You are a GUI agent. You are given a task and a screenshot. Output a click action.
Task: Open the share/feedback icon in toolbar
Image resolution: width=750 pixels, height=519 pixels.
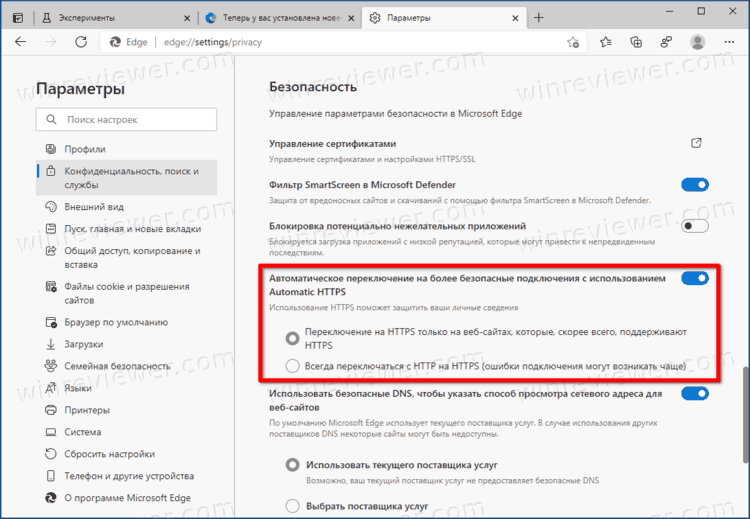click(666, 42)
